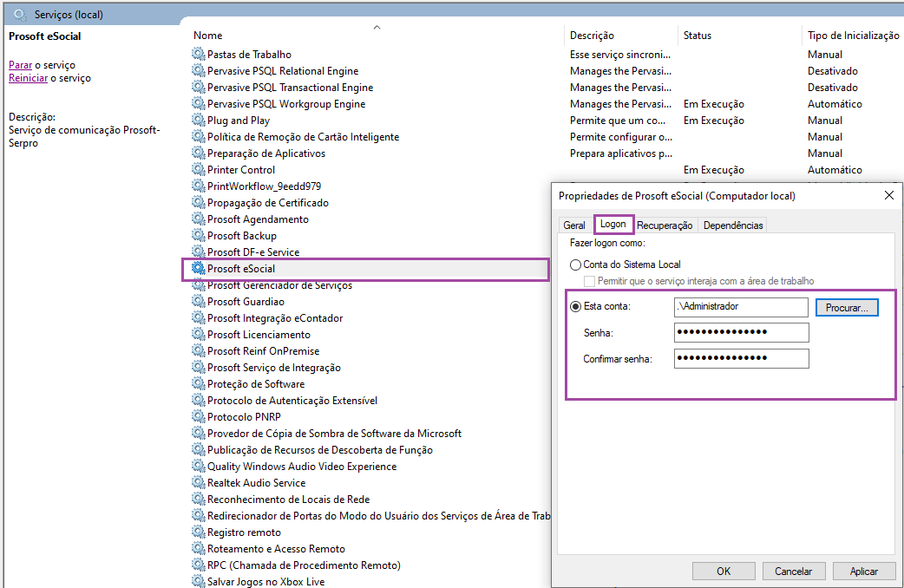Select the Realtek Audio Service icon
Viewport: 904px width, 588px height.
point(199,482)
